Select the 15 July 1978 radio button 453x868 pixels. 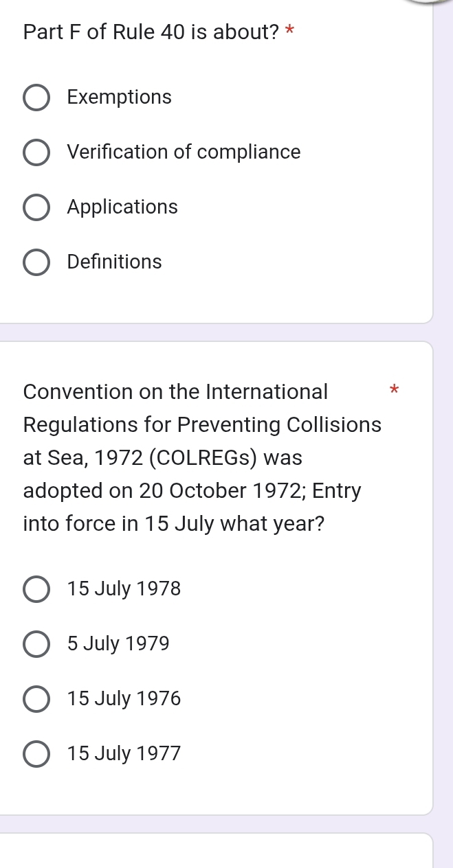[36, 589]
